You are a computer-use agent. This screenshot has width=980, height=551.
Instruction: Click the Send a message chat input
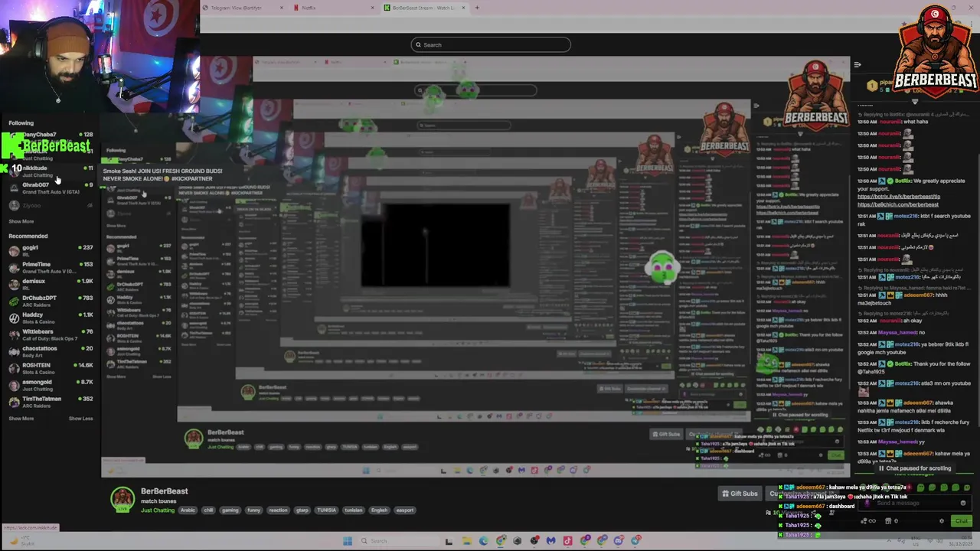[x=915, y=503]
